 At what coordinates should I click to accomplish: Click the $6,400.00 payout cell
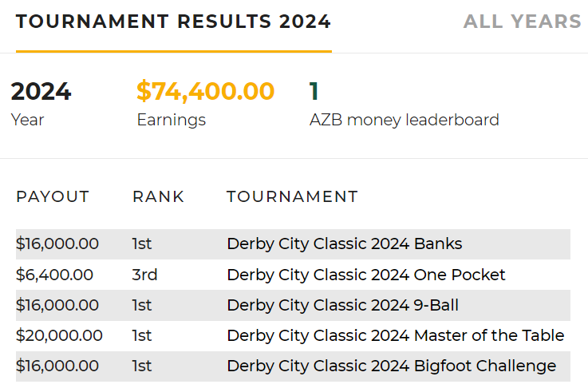click(x=54, y=275)
